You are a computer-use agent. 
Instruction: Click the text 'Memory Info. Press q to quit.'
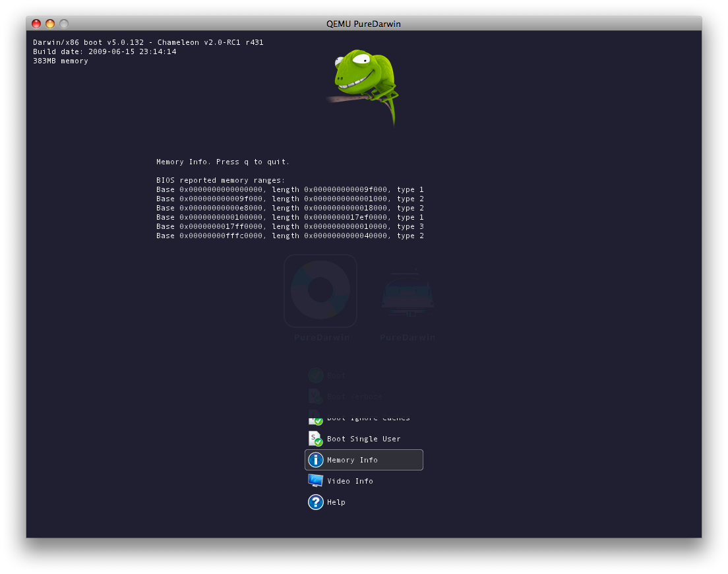point(223,162)
